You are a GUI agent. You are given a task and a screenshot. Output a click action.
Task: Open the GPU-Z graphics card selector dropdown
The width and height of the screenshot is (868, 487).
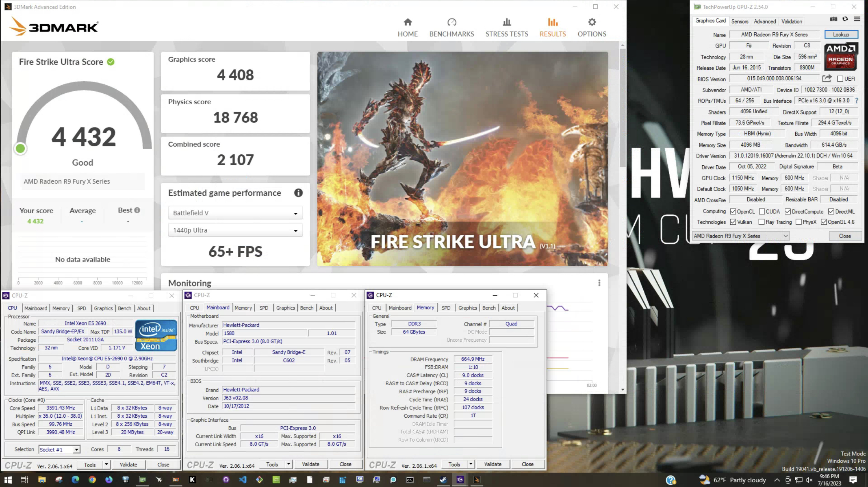point(741,236)
